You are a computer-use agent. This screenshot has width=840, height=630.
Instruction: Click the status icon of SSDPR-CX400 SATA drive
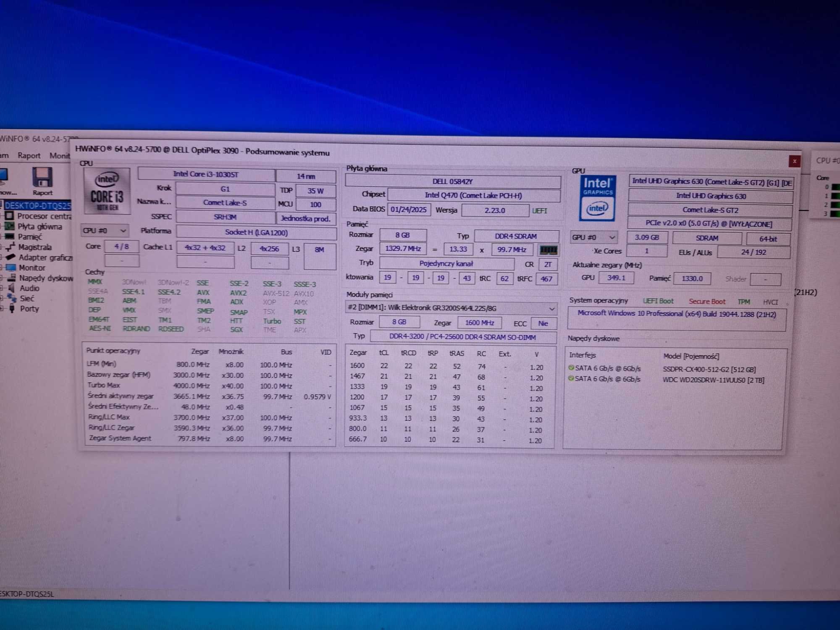click(x=571, y=368)
